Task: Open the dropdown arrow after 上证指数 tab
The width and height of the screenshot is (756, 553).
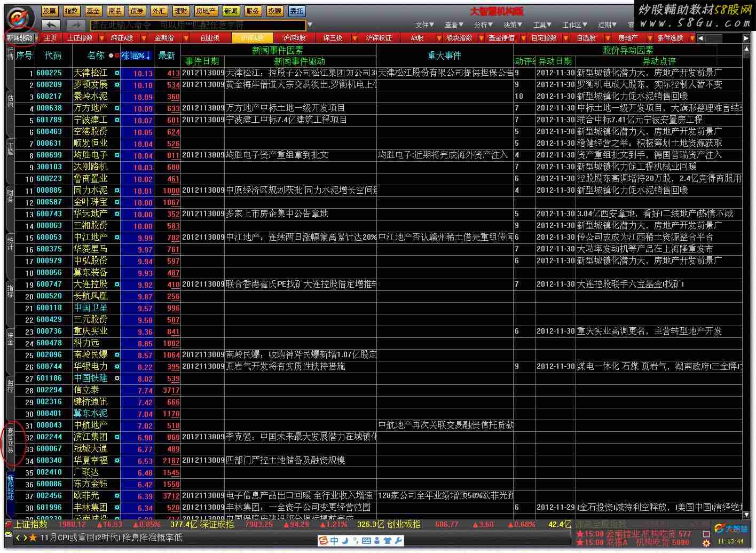Action: click(100, 38)
